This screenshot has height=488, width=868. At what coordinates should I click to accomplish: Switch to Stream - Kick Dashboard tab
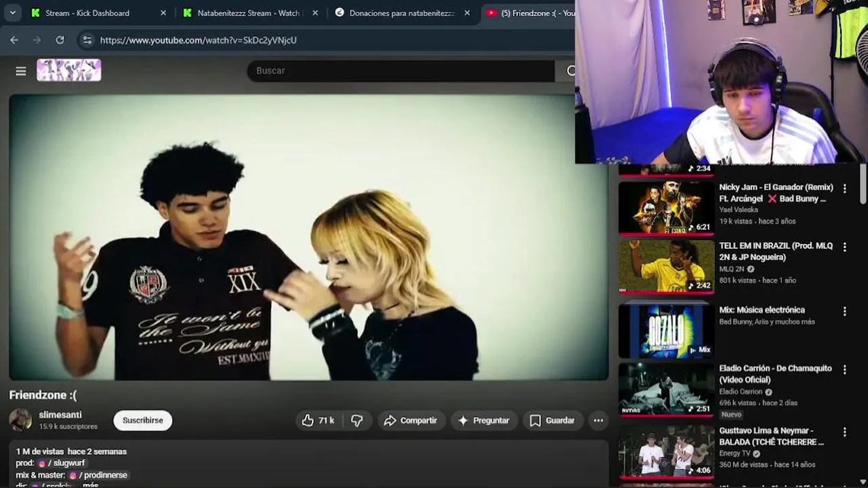point(87,13)
